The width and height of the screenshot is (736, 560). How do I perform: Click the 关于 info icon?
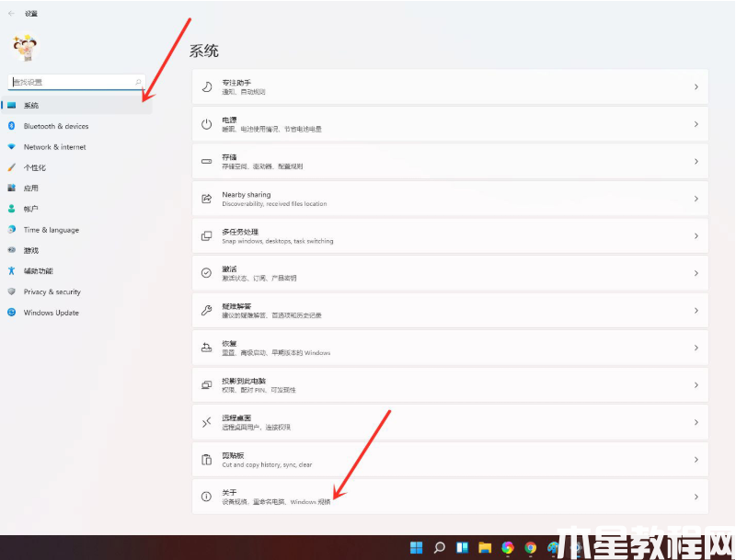coord(206,497)
